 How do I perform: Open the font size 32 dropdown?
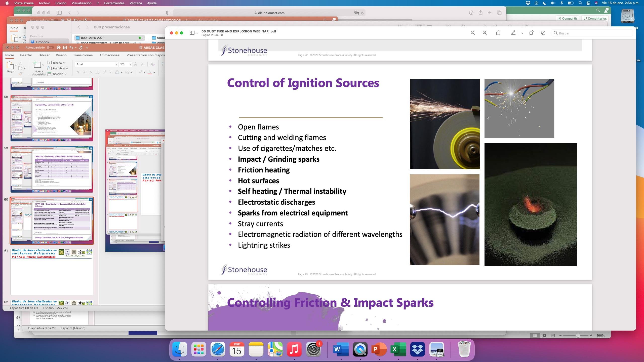coord(130,64)
